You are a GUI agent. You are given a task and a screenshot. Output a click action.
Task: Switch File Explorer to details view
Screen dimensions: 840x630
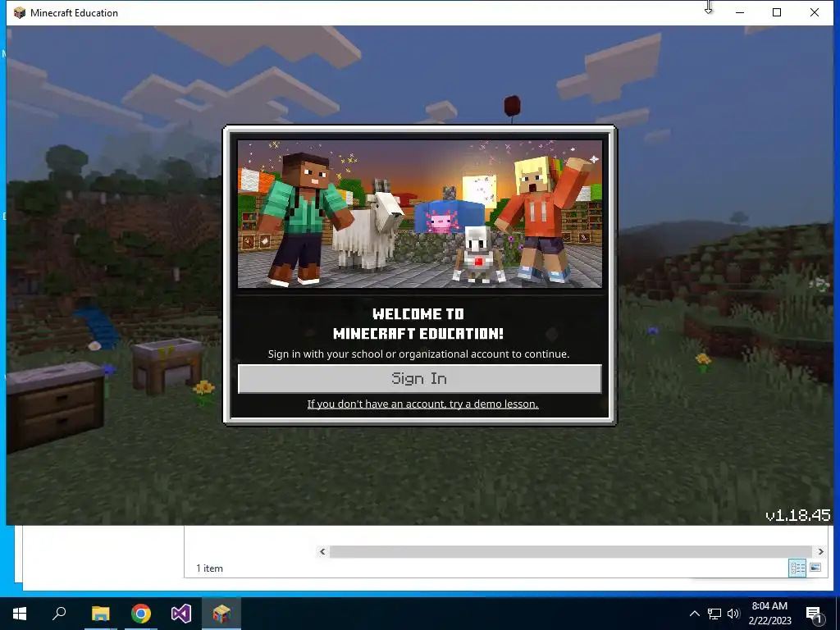(x=797, y=568)
